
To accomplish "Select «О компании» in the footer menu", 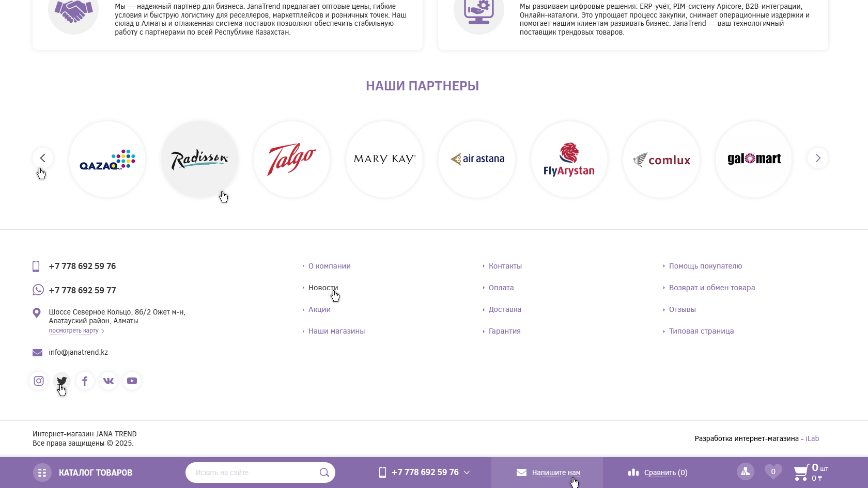I will pyautogui.click(x=329, y=266).
